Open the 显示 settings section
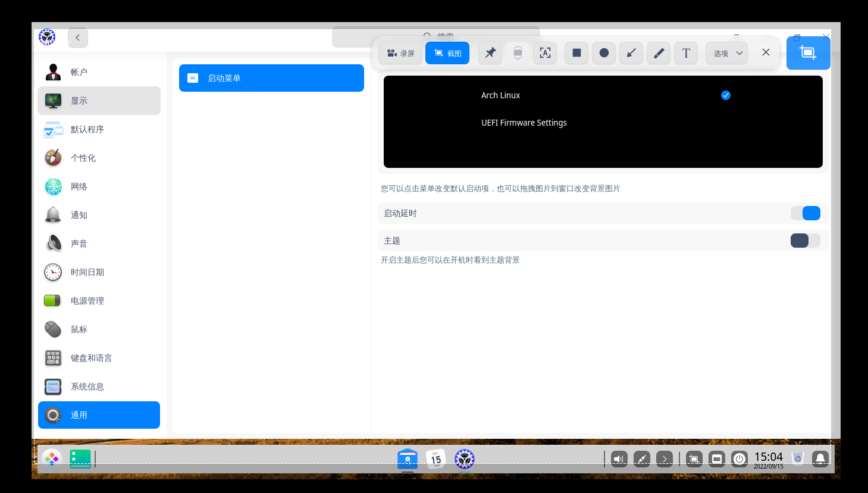This screenshot has width=868, height=493. 99,101
